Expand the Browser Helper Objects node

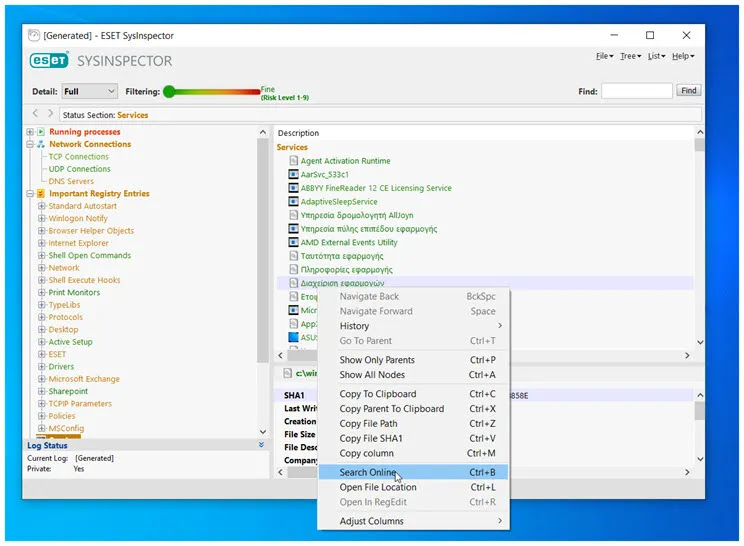click(42, 231)
